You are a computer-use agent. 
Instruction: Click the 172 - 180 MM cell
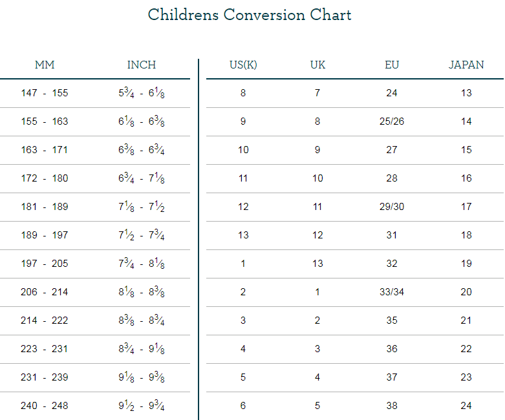coord(45,178)
